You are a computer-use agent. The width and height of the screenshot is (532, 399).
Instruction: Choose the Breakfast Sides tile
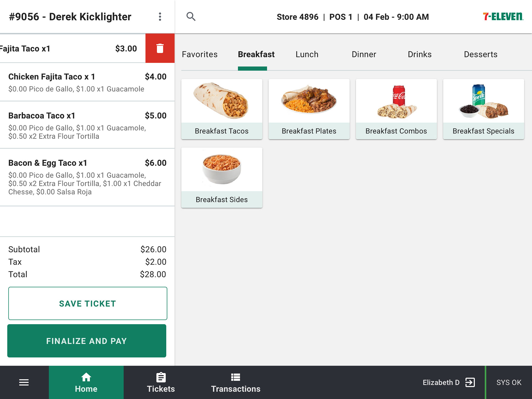click(x=222, y=178)
